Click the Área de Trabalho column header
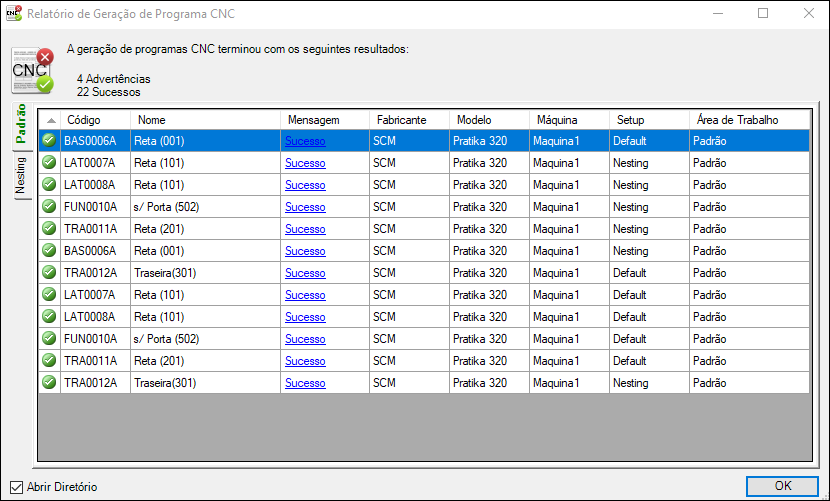Screen dimensions: 830x501 [x=750, y=120]
